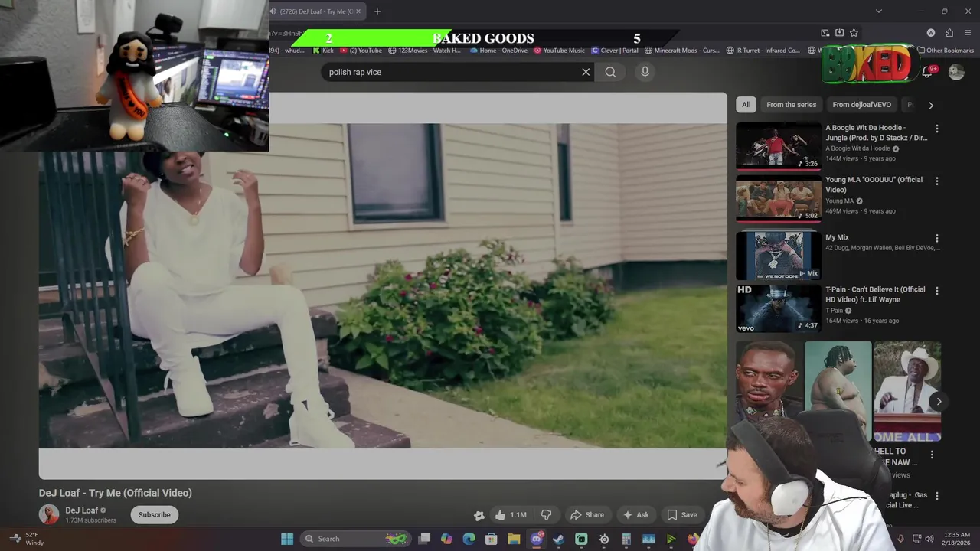The height and width of the screenshot is (551, 980).
Task: Open options menu for Young M.A OOOUUU video
Action: coord(936,181)
